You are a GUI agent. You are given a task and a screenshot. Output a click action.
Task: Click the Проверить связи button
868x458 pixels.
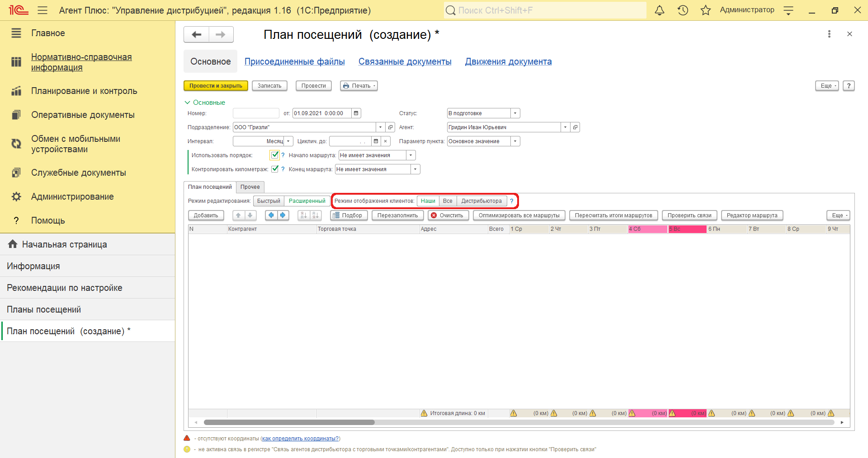[689, 215]
